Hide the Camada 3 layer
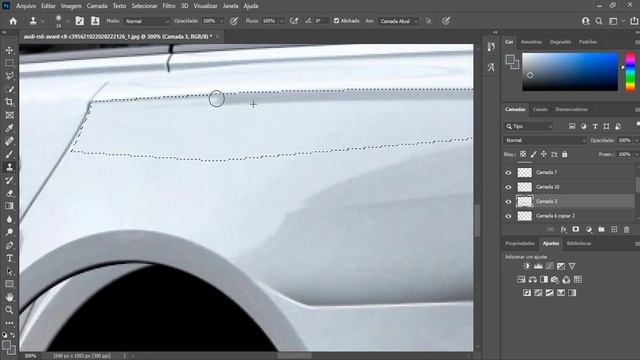The image size is (640, 360). (x=509, y=202)
